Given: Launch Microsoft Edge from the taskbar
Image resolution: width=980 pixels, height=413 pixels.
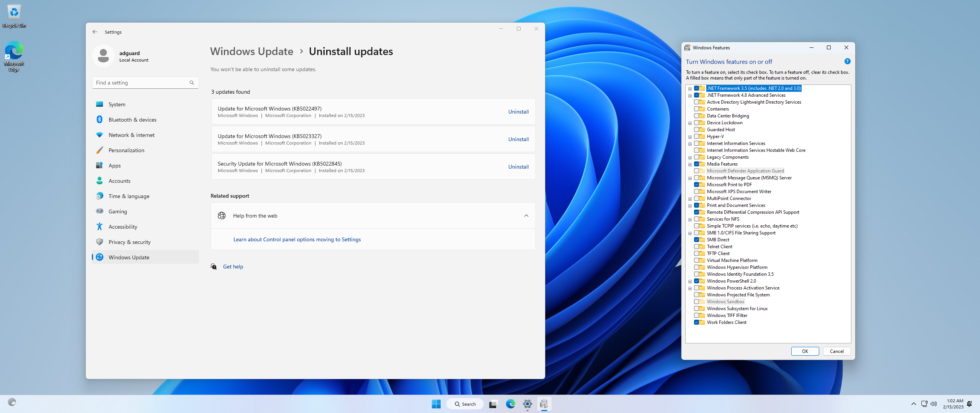Looking at the screenshot, I should [510, 404].
